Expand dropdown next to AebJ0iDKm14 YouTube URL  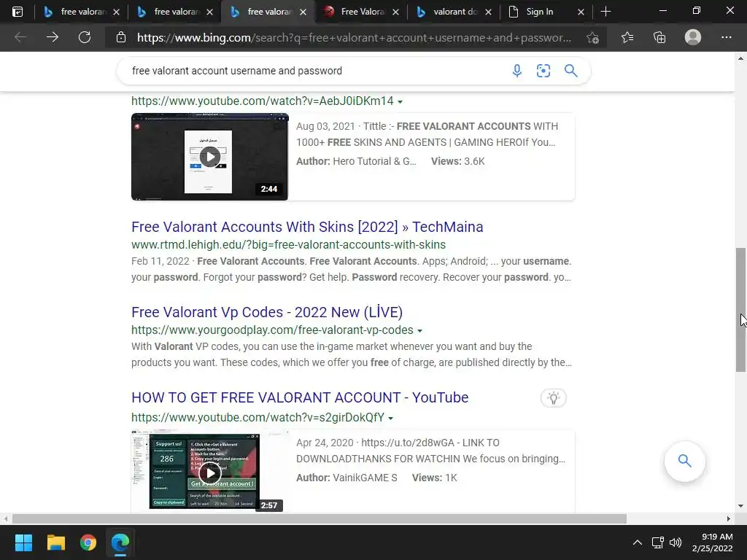coord(400,102)
